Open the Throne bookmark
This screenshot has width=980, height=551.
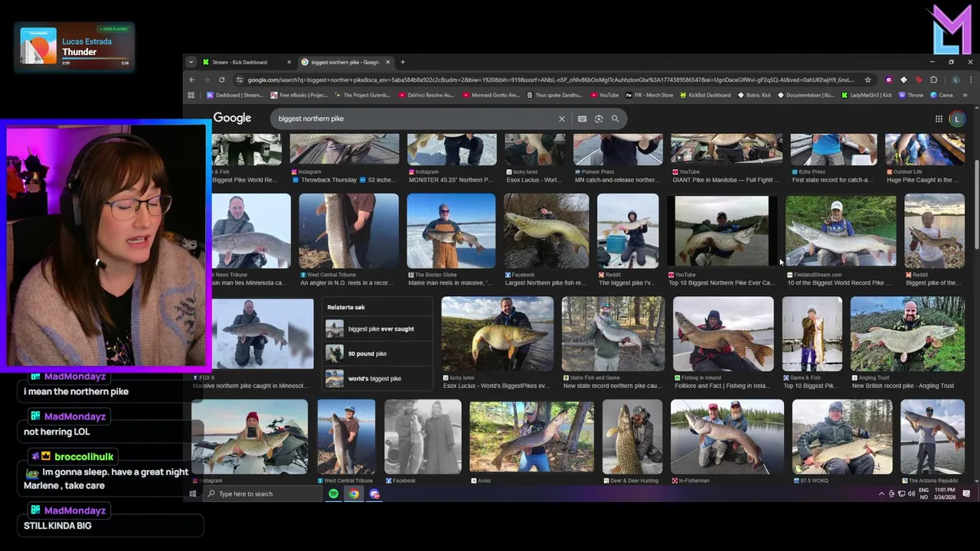point(911,95)
